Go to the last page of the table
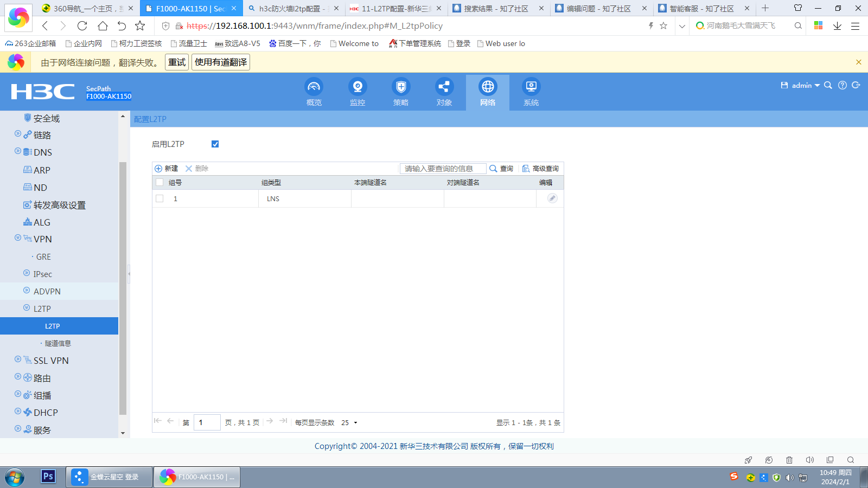 [283, 421]
